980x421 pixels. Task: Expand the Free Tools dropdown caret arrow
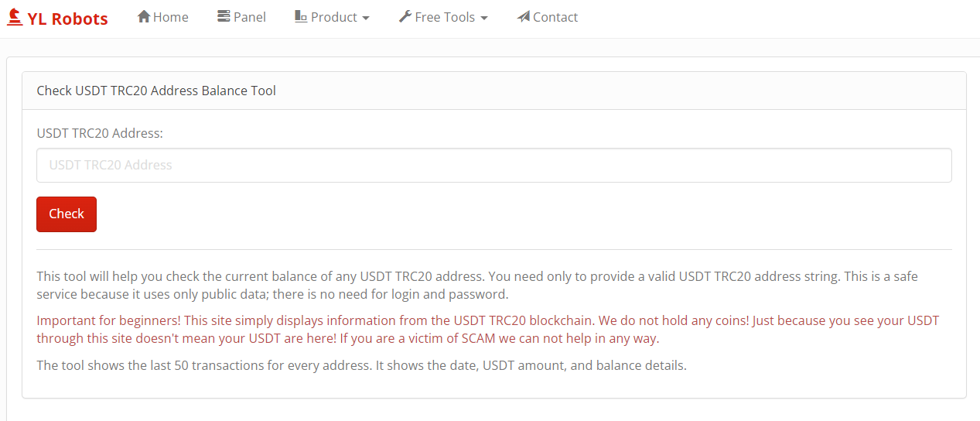coord(484,18)
